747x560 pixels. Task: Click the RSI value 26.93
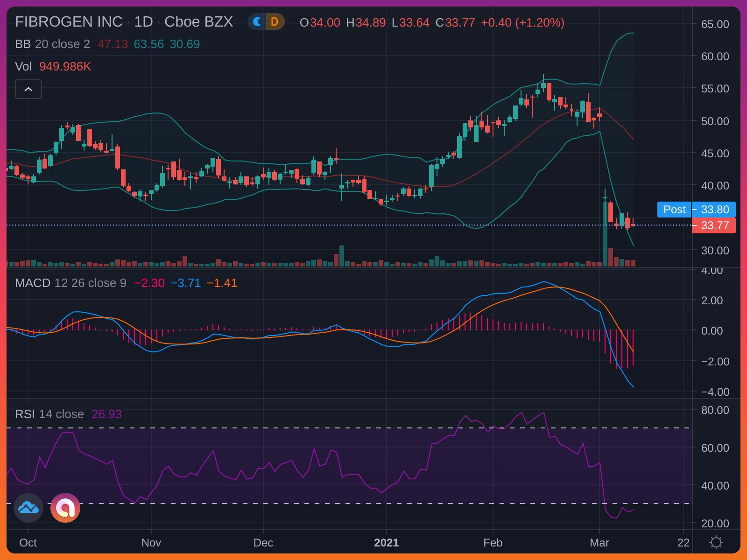106,414
